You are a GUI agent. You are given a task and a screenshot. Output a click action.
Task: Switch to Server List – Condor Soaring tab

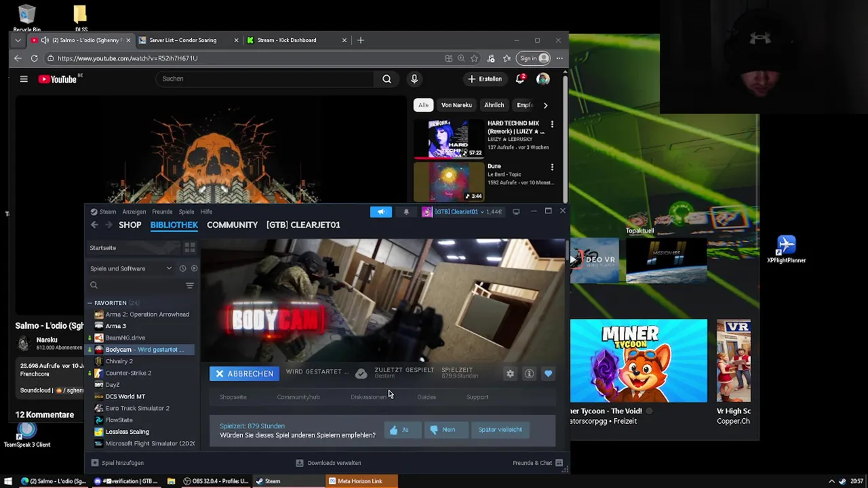tap(183, 40)
